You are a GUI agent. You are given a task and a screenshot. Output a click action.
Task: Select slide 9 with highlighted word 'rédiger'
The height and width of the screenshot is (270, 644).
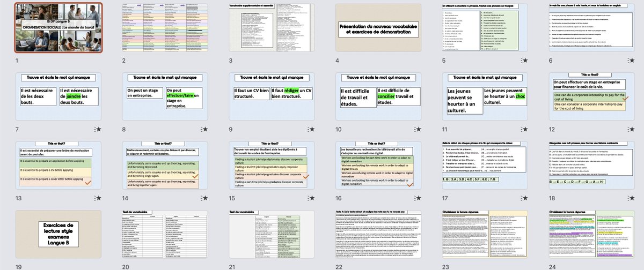click(272, 96)
